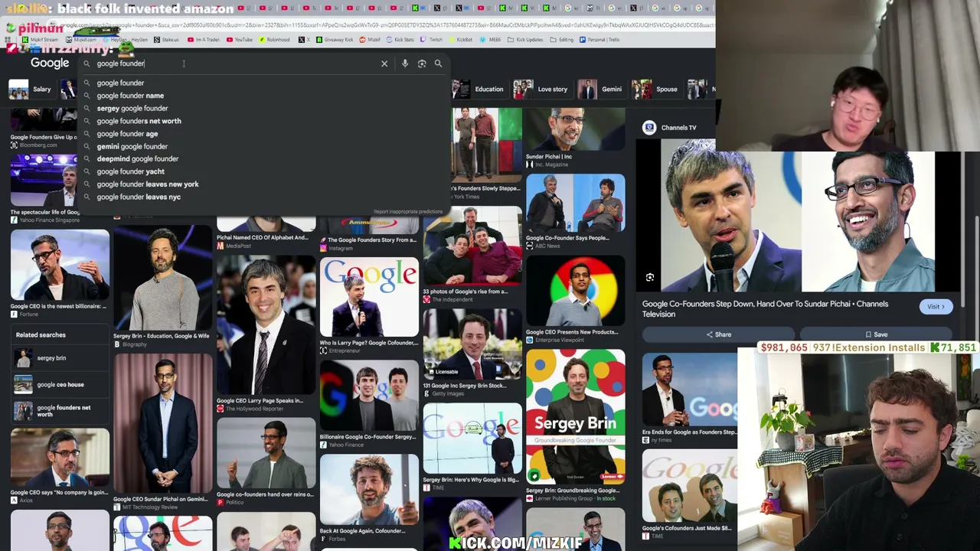
Task: Choose suggestion 'deepmind google founder'
Action: 260,159
